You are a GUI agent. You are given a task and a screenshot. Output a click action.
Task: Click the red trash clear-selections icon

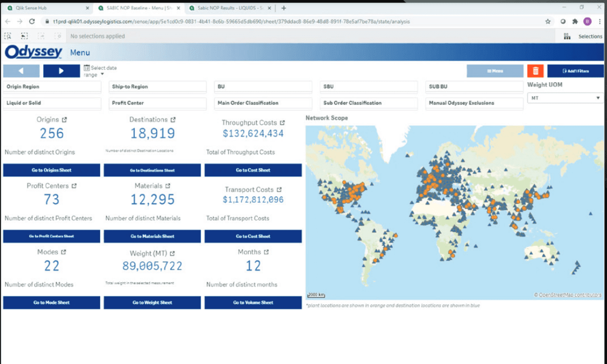pyautogui.click(x=535, y=71)
